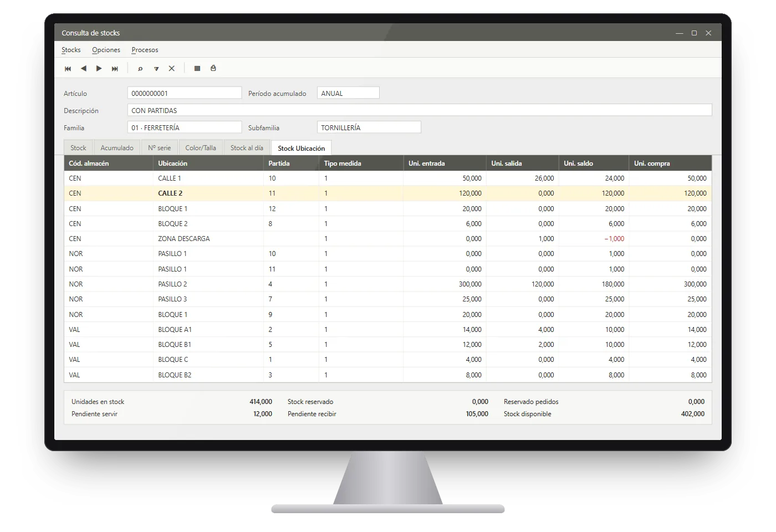Viewport: 776px width, 532px height.
Task: Select the BLOQUE C cell
Action: pyautogui.click(x=208, y=360)
